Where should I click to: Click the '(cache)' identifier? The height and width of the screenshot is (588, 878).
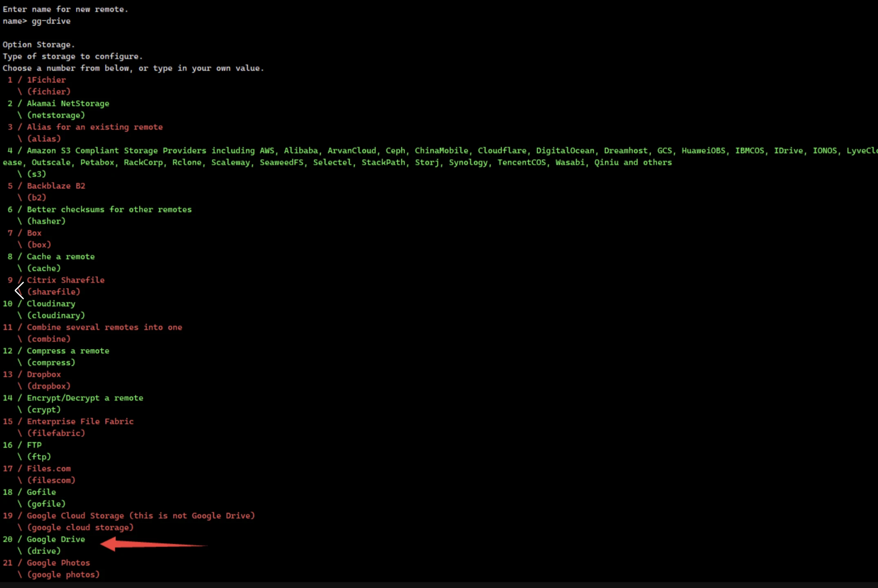(x=44, y=268)
